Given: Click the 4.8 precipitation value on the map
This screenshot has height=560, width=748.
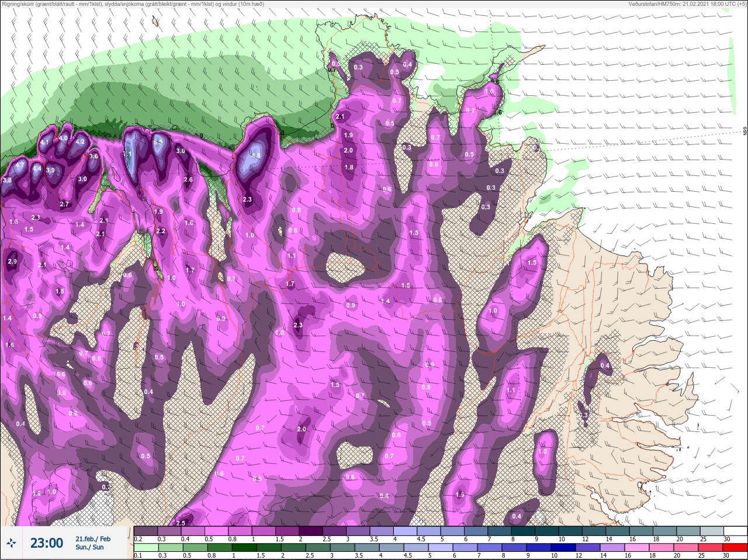Looking at the screenshot, I should pyautogui.click(x=255, y=156).
